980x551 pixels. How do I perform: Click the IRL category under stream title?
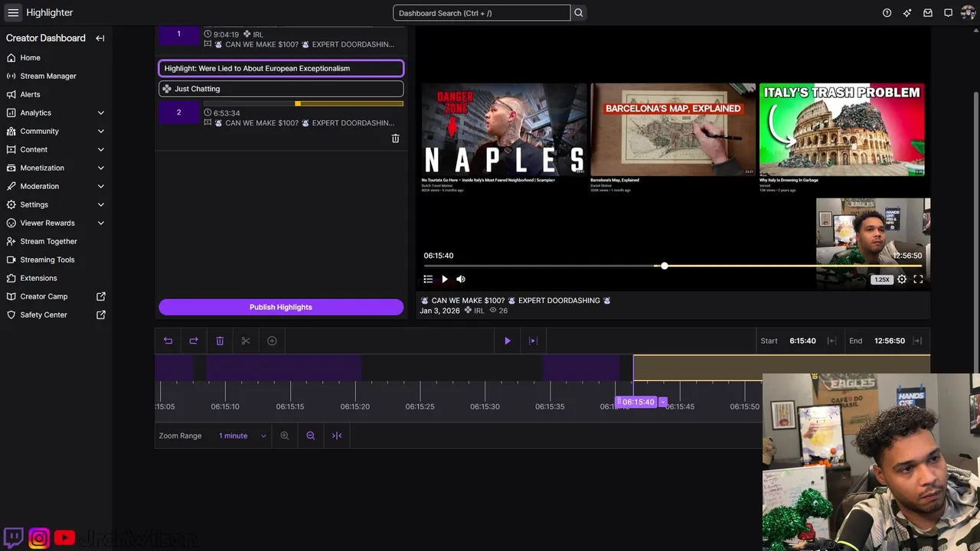click(x=479, y=311)
